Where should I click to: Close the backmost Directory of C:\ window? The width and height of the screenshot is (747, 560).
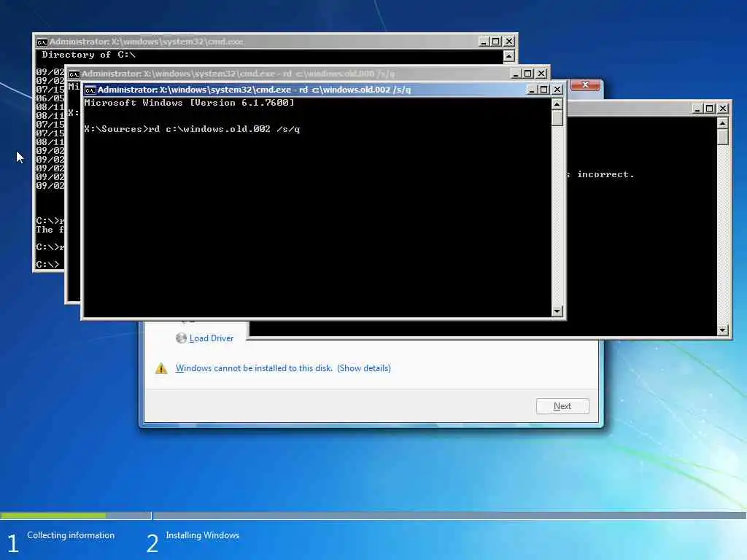pyautogui.click(x=508, y=42)
